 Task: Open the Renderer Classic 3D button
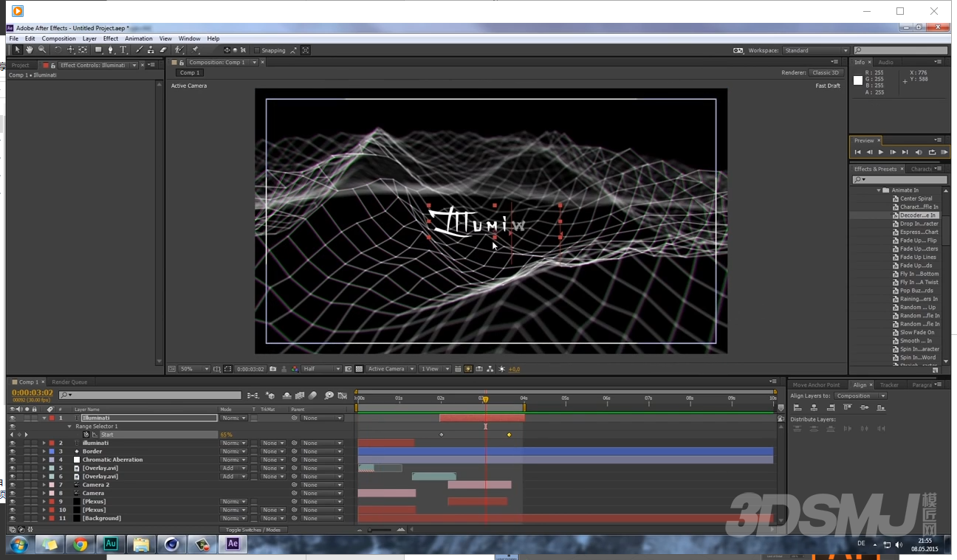click(826, 73)
